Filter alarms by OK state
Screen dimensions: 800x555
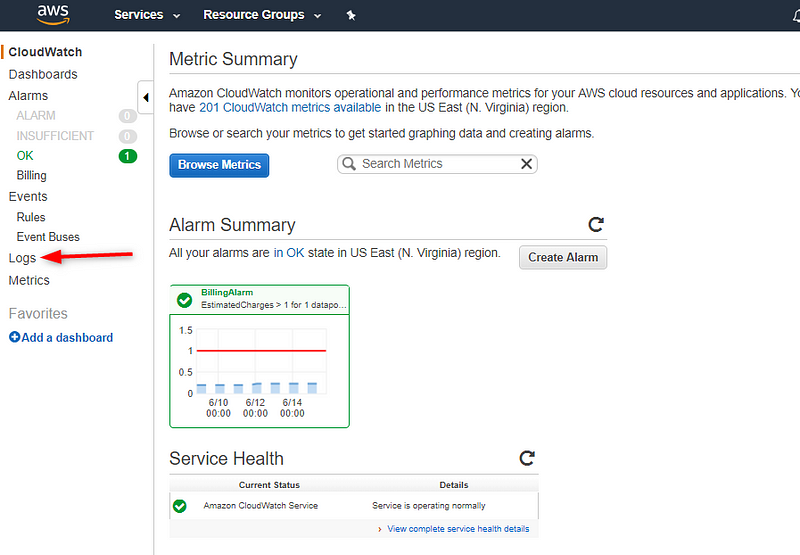(x=25, y=156)
